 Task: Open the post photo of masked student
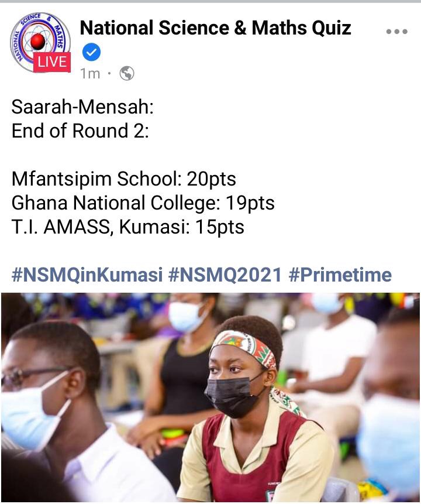point(210,397)
